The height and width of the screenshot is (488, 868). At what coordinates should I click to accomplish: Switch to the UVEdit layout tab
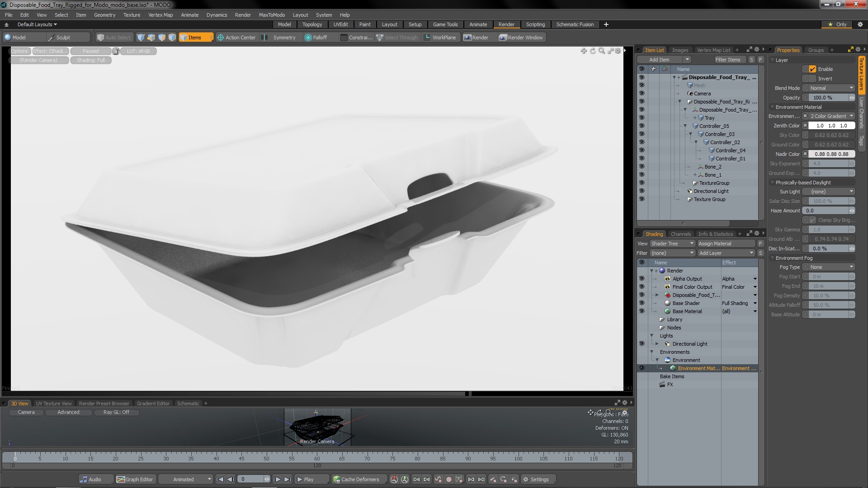[340, 24]
